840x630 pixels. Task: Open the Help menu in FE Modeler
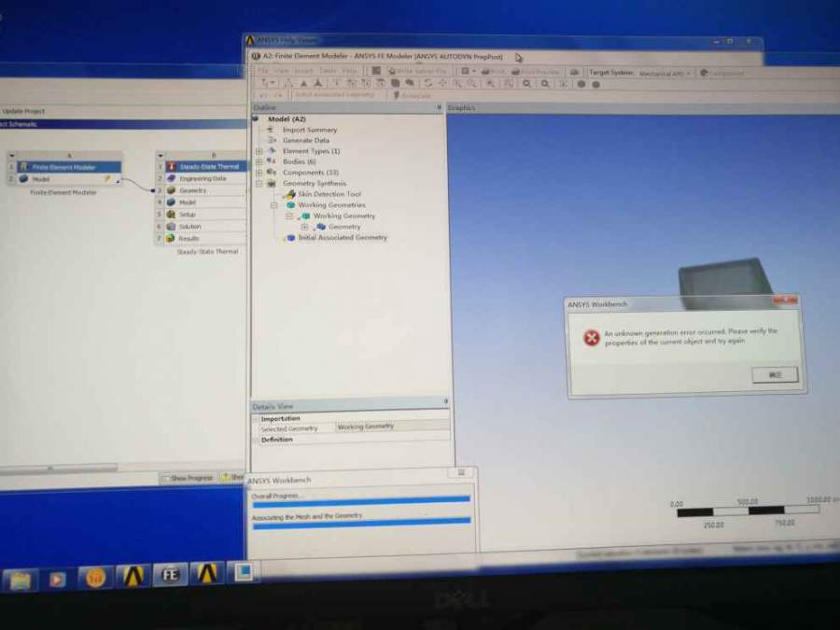coord(349,71)
